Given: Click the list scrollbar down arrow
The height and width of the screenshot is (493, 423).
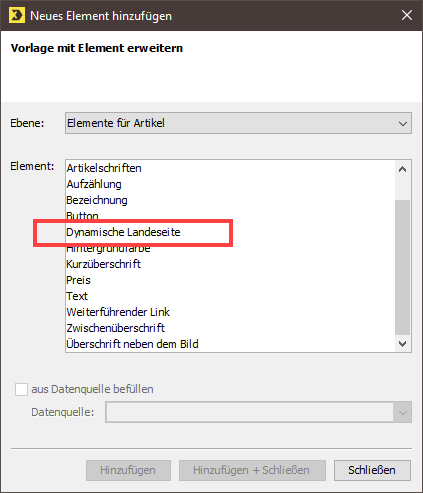Looking at the screenshot, I should (x=402, y=344).
